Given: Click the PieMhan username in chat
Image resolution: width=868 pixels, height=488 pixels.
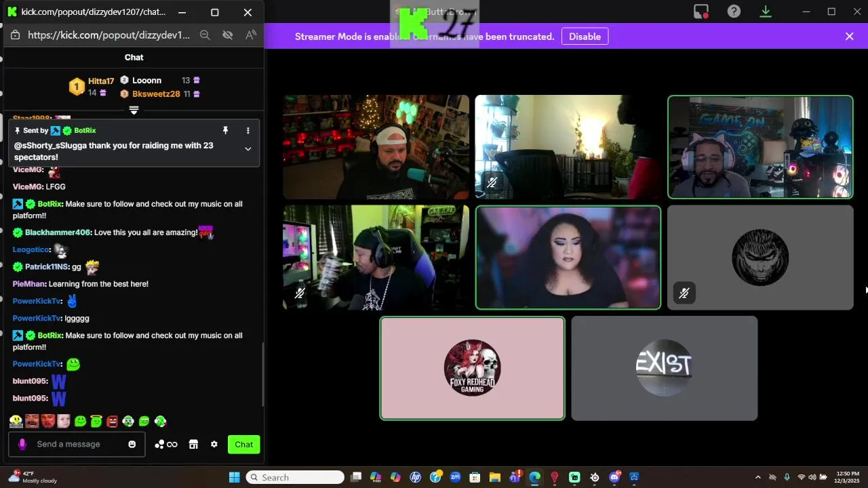Looking at the screenshot, I should tap(28, 284).
